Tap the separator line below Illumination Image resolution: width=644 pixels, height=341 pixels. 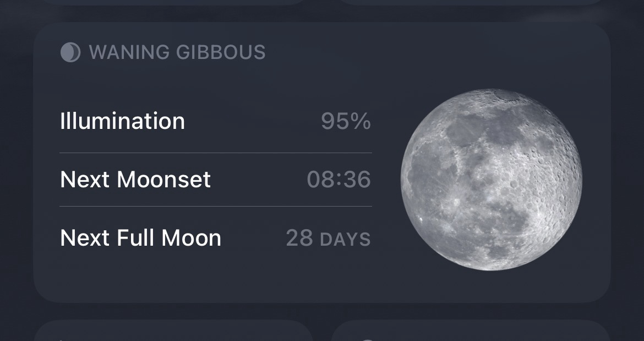(x=215, y=153)
